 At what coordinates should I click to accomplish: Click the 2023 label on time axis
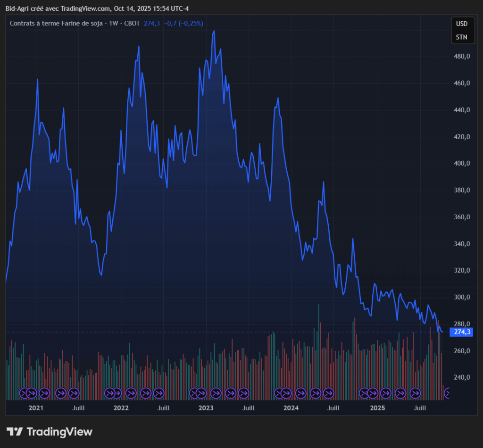(206, 407)
